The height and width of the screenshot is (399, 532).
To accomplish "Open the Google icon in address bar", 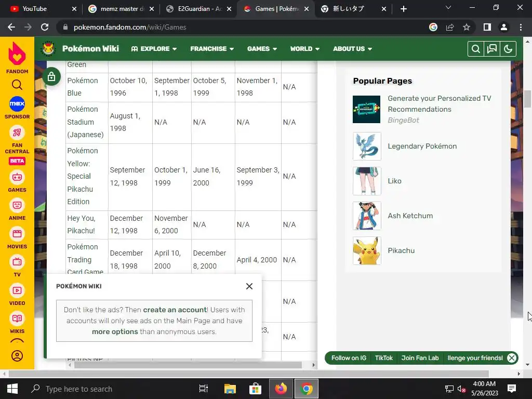I will tap(433, 27).
